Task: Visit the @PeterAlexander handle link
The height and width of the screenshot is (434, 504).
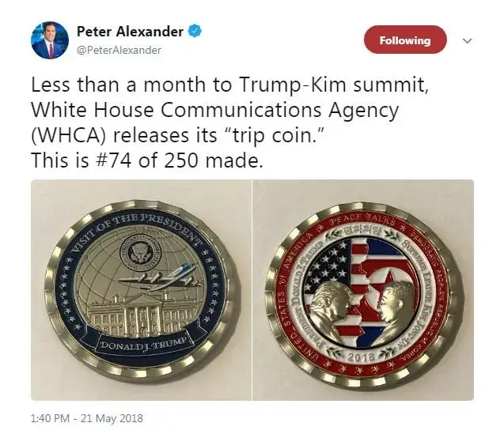Action: [119, 50]
